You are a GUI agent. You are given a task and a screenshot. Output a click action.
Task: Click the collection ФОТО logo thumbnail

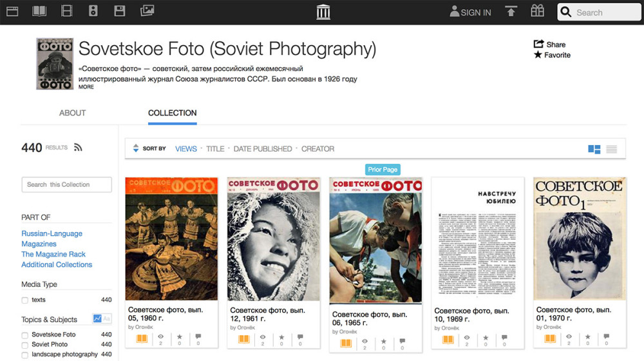tap(55, 64)
